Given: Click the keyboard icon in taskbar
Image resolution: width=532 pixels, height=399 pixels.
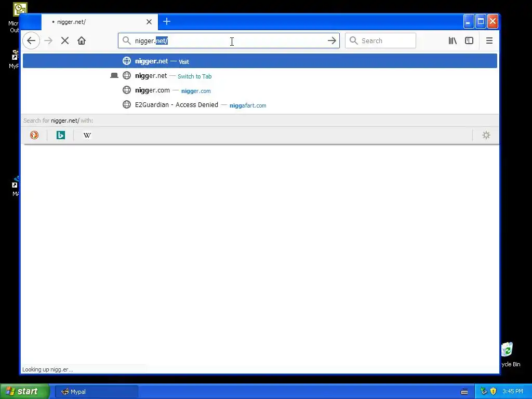Looking at the screenshot, I should [464, 392].
